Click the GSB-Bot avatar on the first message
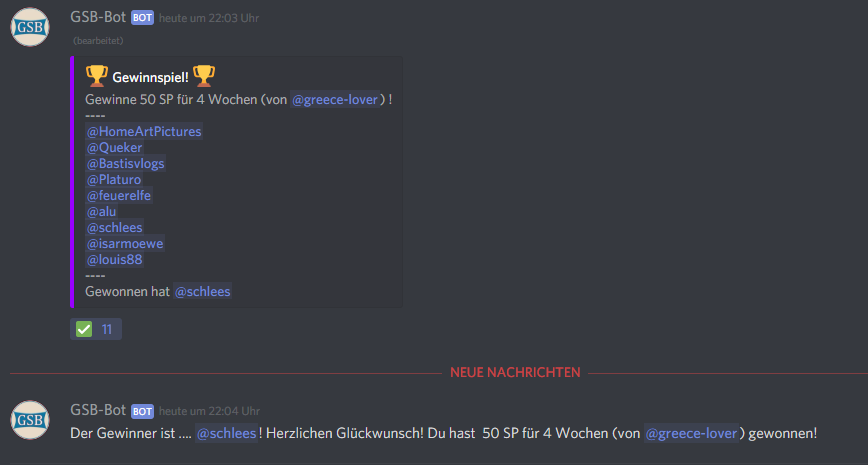This screenshot has height=465, width=868. click(30, 27)
